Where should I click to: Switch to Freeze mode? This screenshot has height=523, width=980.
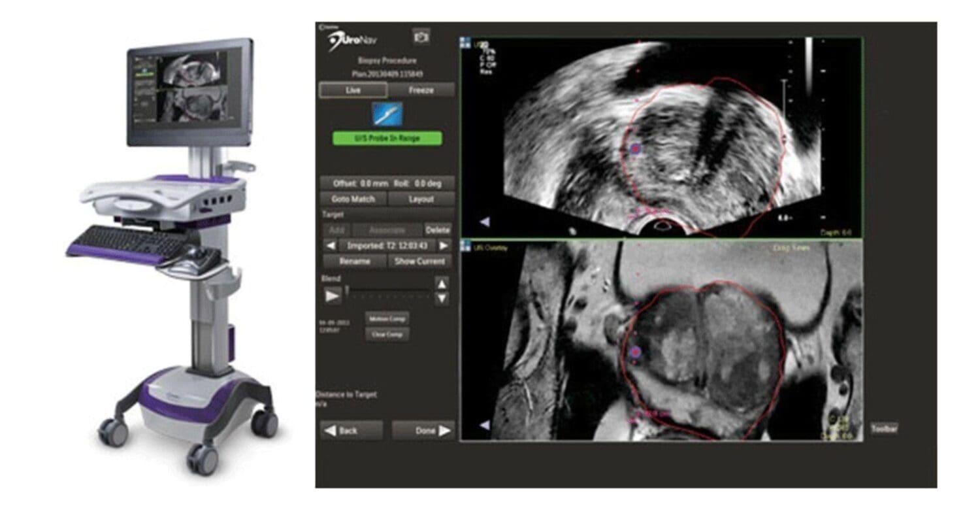pos(420,89)
